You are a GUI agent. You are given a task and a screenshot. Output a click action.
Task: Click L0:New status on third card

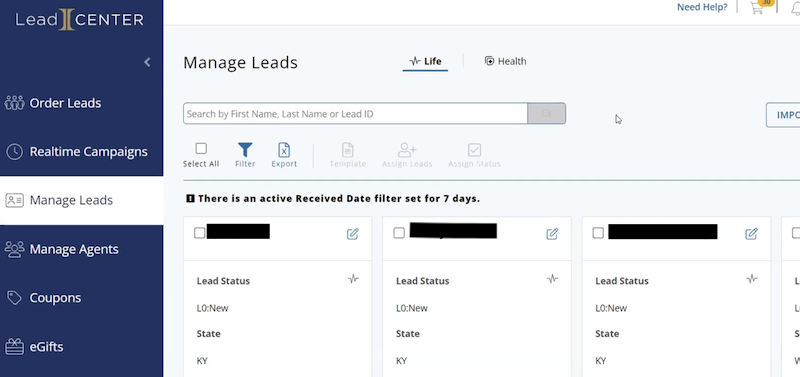[611, 308]
